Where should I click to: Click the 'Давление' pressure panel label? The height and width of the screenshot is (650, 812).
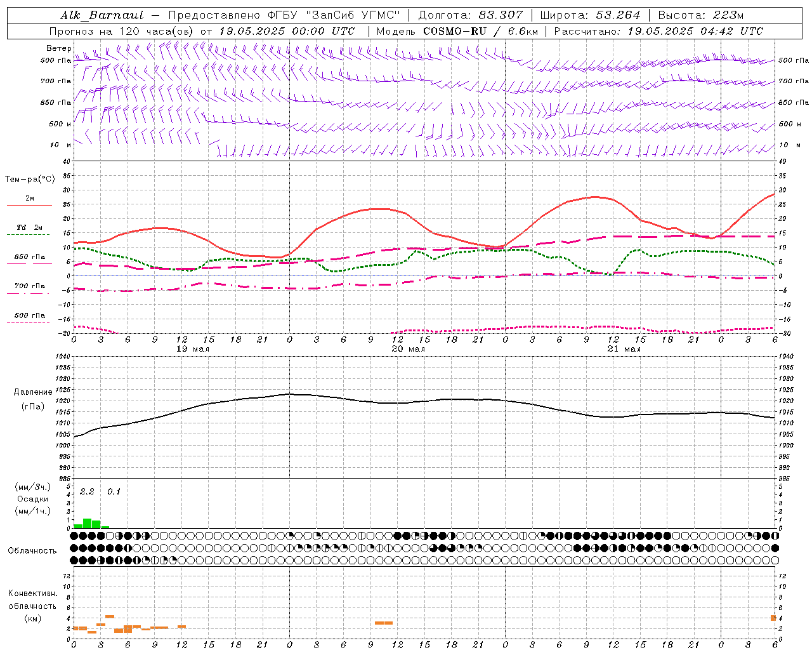click(x=33, y=392)
